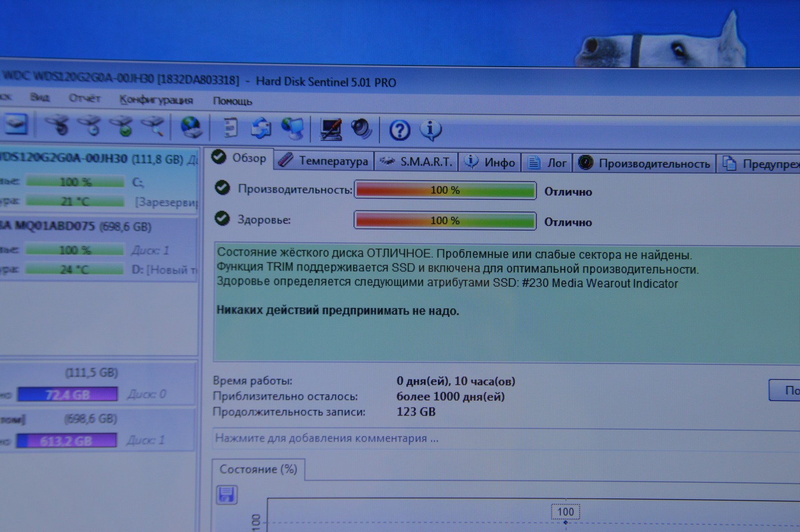
Task: Click the 613.2 GB free space bar
Action: [x=67, y=440]
